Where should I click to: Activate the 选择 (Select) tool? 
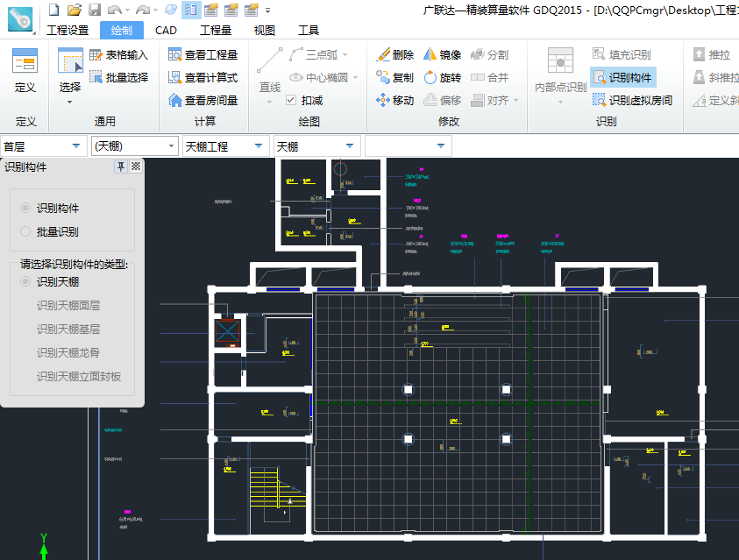[70, 70]
